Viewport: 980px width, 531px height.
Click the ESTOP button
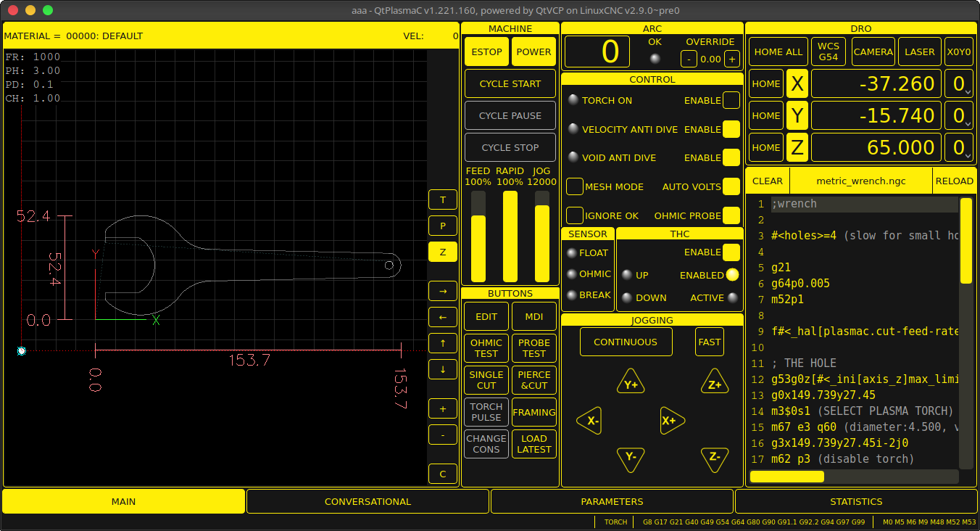pyautogui.click(x=486, y=52)
